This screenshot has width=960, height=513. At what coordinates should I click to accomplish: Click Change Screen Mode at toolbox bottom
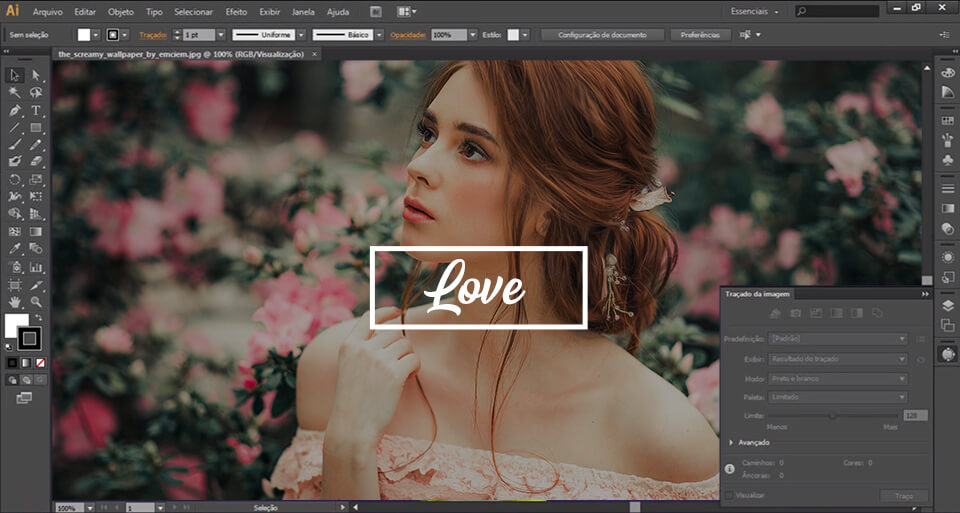(24, 398)
